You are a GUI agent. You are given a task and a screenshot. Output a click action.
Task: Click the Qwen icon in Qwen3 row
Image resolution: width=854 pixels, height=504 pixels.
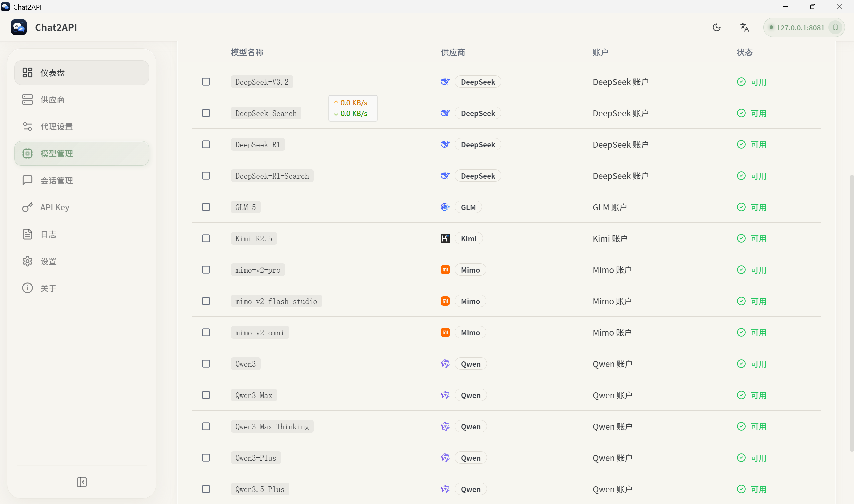coord(445,364)
